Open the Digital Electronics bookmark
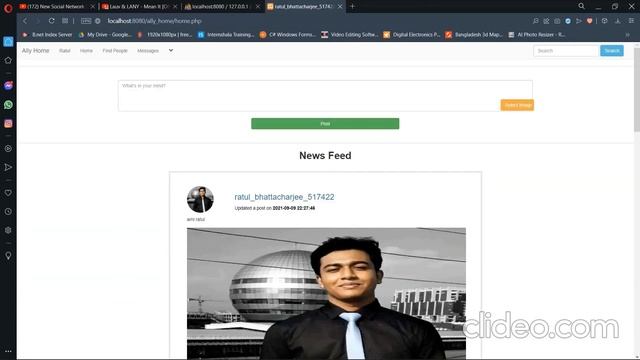Viewport: 640px width, 360px height. (x=411, y=35)
